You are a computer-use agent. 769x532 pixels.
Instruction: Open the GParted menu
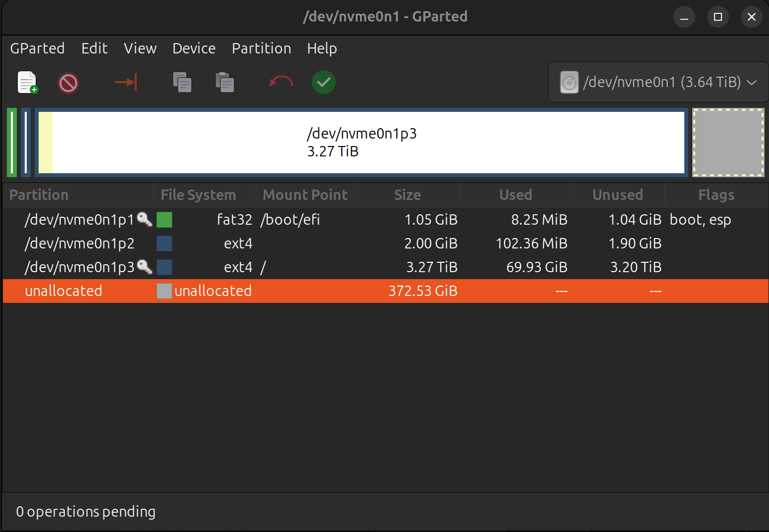click(38, 48)
